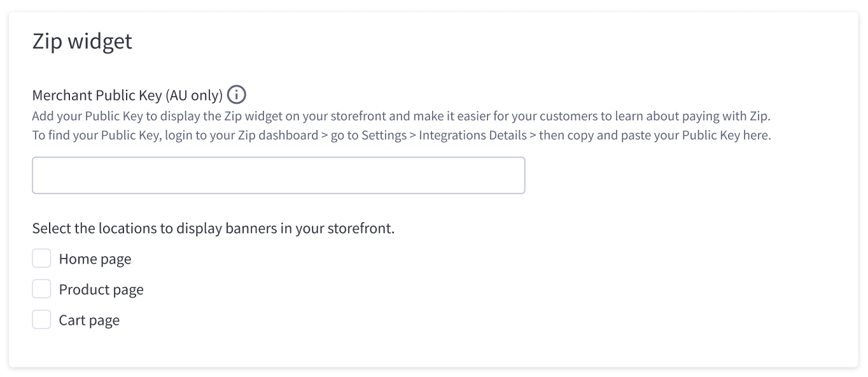The image size is (868, 377).
Task: Click the "Zip widget" section heading
Action: (x=82, y=41)
